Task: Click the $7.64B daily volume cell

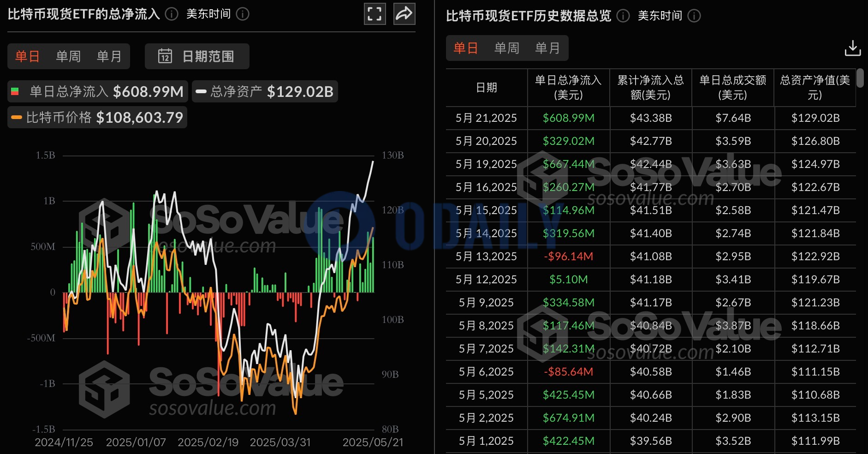Action: tap(733, 118)
